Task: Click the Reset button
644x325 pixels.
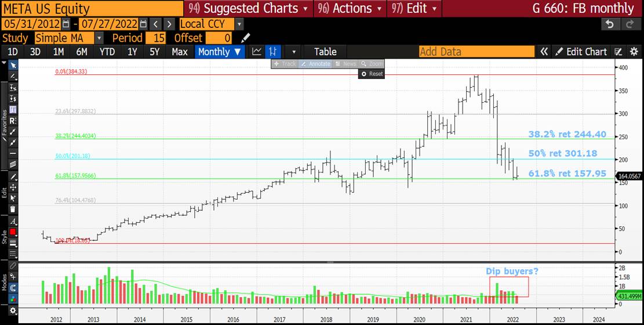Action: click(x=372, y=74)
